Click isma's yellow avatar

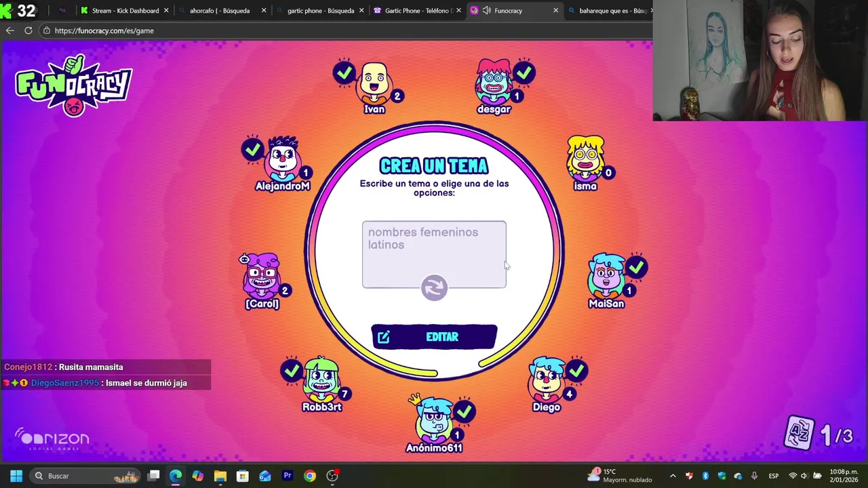click(585, 159)
